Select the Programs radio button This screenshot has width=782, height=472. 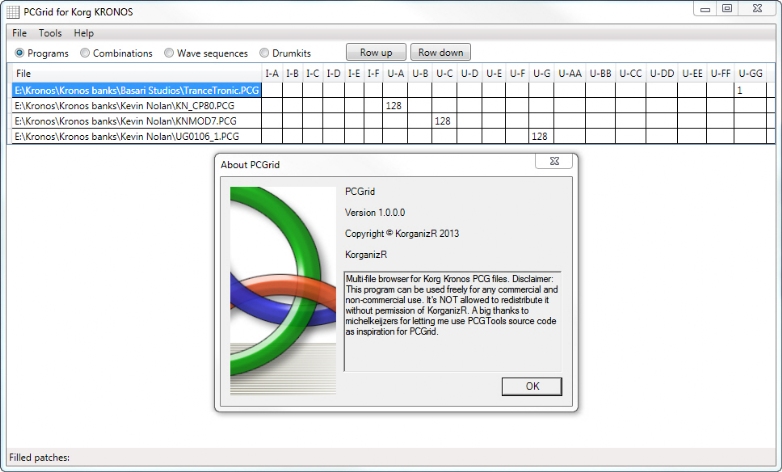(x=20, y=53)
